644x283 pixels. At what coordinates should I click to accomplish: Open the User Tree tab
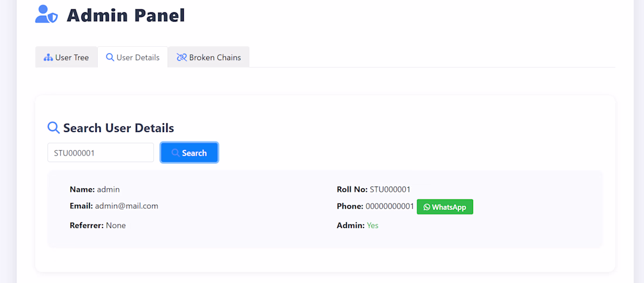[66, 57]
